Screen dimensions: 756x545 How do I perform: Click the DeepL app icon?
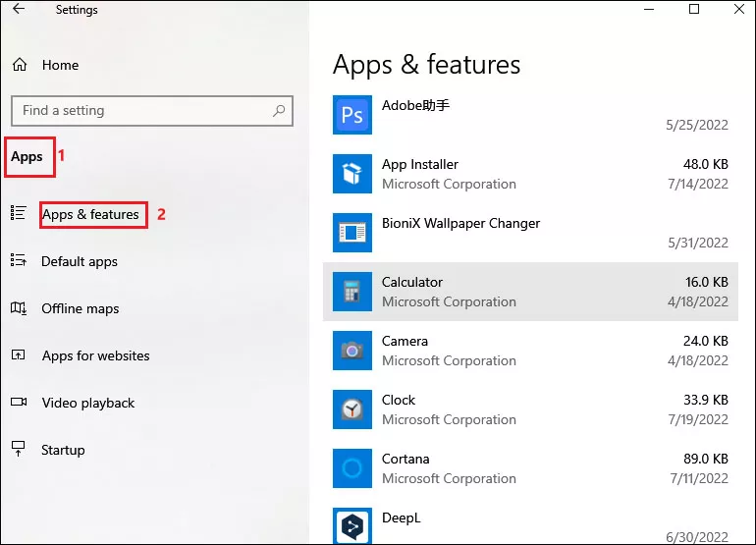click(x=351, y=525)
